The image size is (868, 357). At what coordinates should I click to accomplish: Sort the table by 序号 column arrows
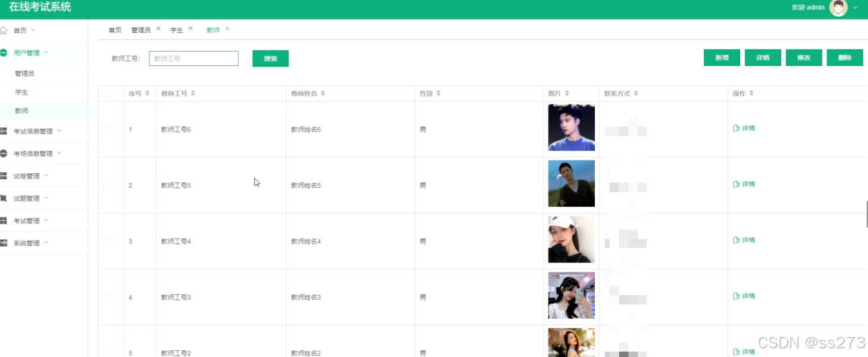[x=147, y=94]
